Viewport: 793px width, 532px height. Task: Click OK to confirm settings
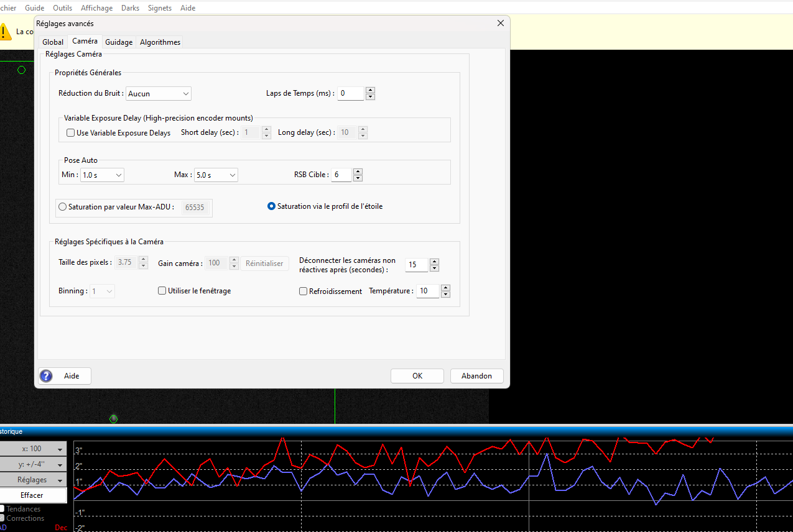(x=417, y=376)
